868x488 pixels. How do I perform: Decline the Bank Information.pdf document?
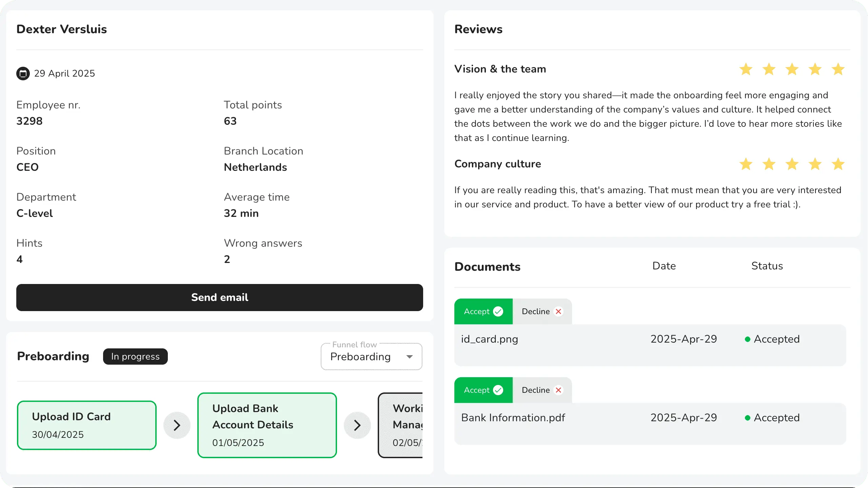click(x=542, y=390)
